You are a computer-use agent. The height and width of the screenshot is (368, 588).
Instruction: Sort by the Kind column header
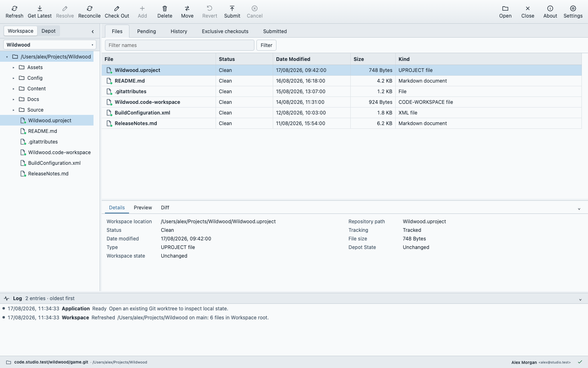tap(488, 59)
